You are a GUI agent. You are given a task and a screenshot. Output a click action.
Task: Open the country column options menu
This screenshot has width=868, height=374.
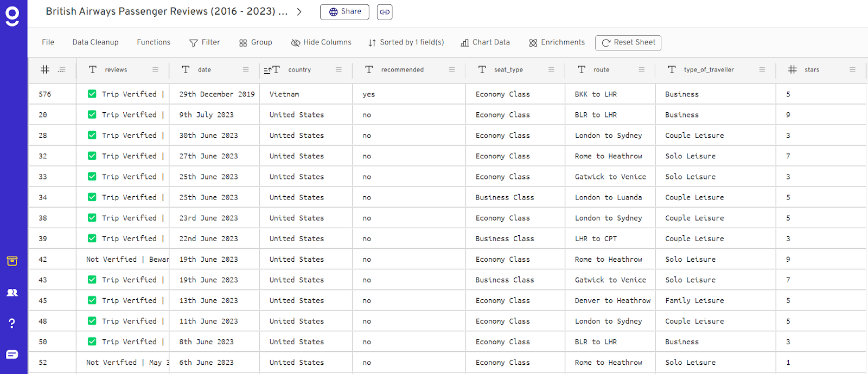coord(339,70)
